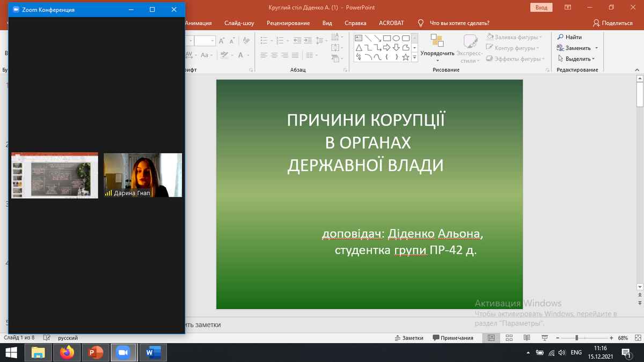Click the Arrange (Упорядочить) icon

[437, 41]
